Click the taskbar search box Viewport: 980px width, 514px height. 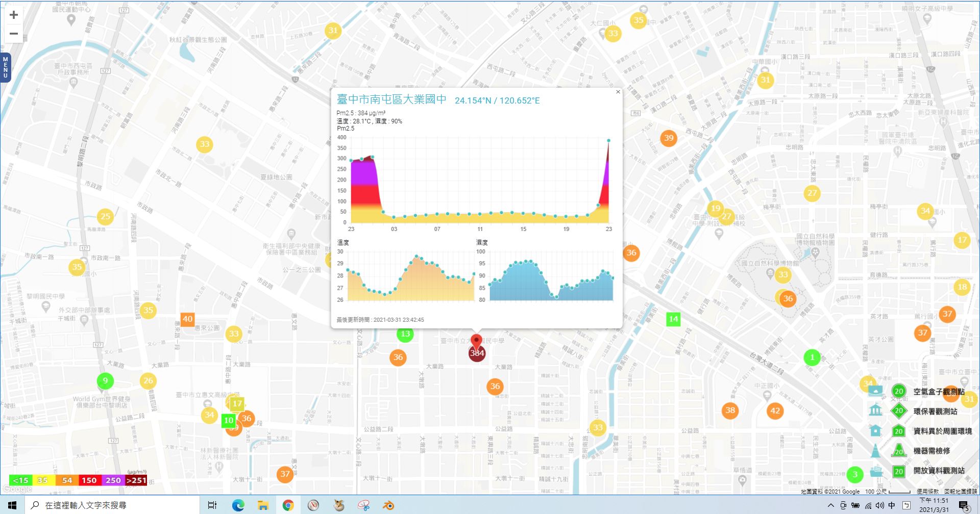(112, 505)
